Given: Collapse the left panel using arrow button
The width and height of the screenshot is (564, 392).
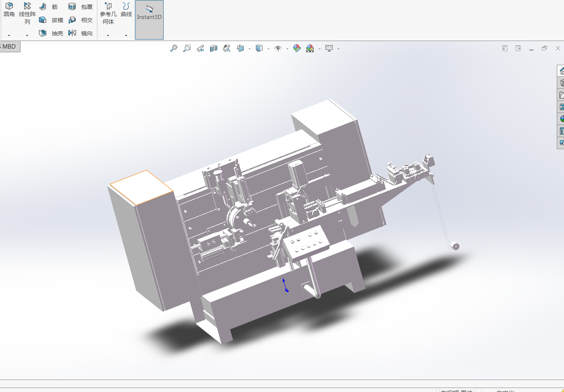Looking at the screenshot, I should 505,48.
